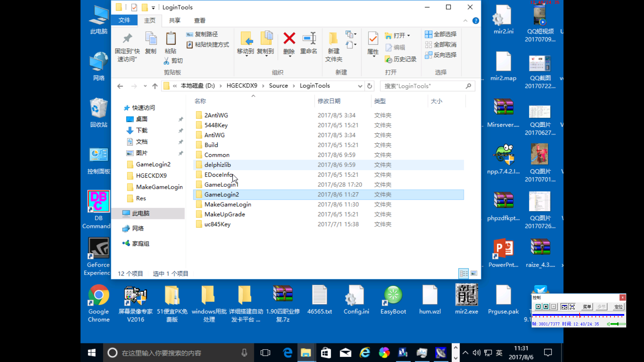Open Quick Access Toolbar customize dropdown
The width and height of the screenshot is (644, 362).
point(153,7)
